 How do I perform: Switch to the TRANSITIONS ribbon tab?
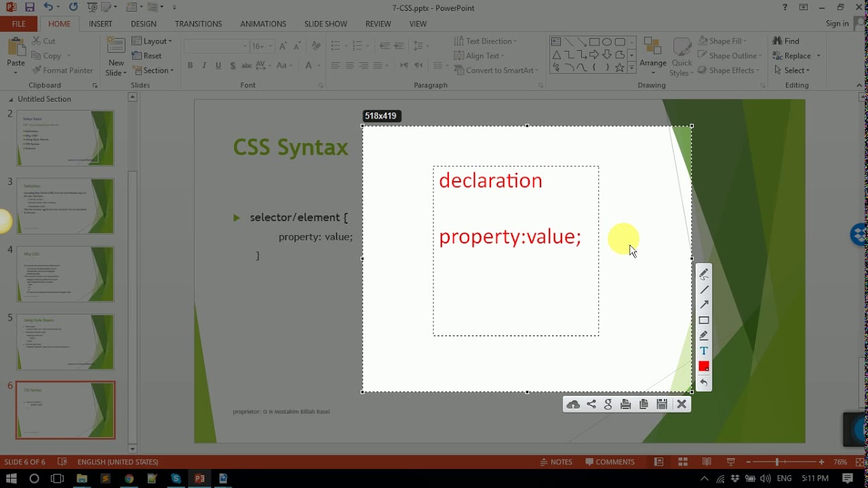[199, 24]
